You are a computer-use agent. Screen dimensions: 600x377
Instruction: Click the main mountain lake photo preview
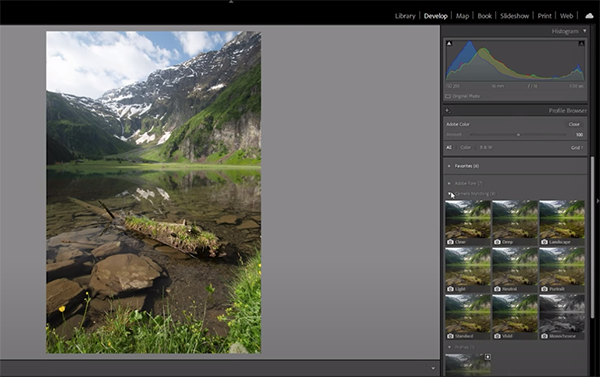[153, 192]
